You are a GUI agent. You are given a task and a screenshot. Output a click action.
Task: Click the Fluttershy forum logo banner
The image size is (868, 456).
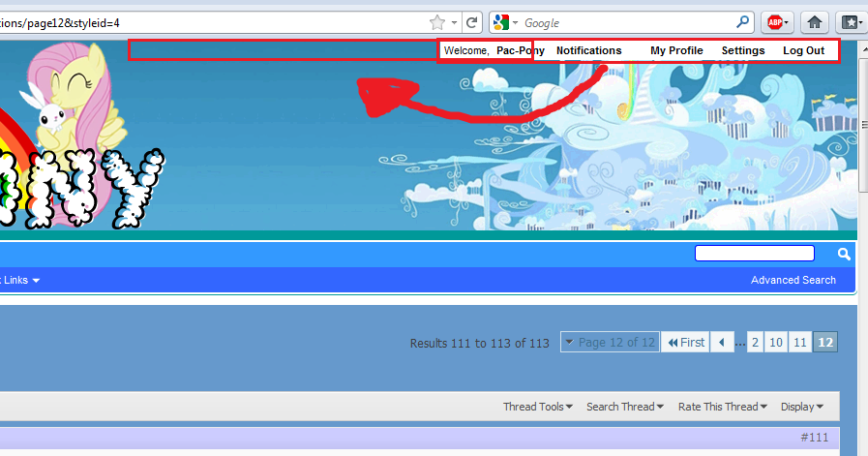click(83, 136)
